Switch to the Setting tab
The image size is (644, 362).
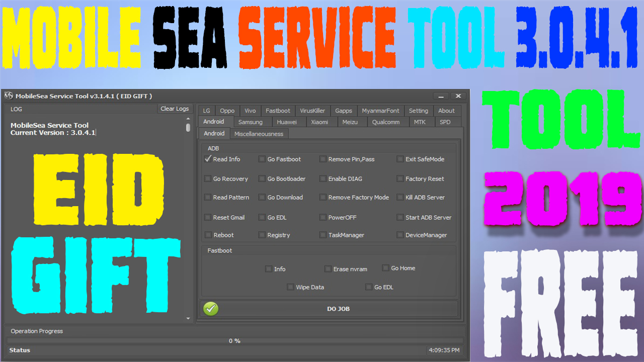(x=418, y=111)
